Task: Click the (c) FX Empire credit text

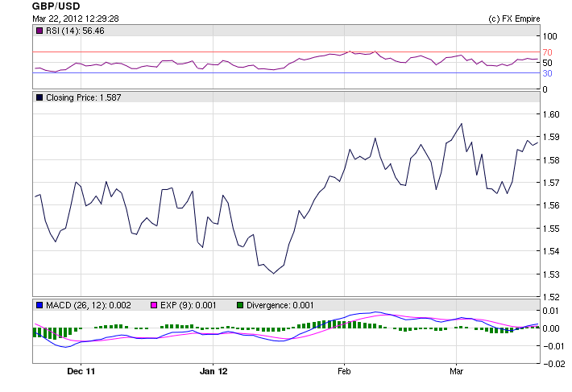Action: coord(514,19)
